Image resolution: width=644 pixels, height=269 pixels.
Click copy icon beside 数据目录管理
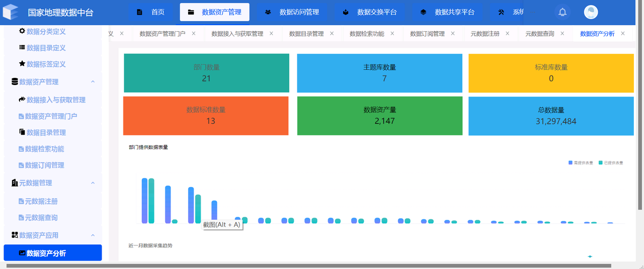(22, 132)
